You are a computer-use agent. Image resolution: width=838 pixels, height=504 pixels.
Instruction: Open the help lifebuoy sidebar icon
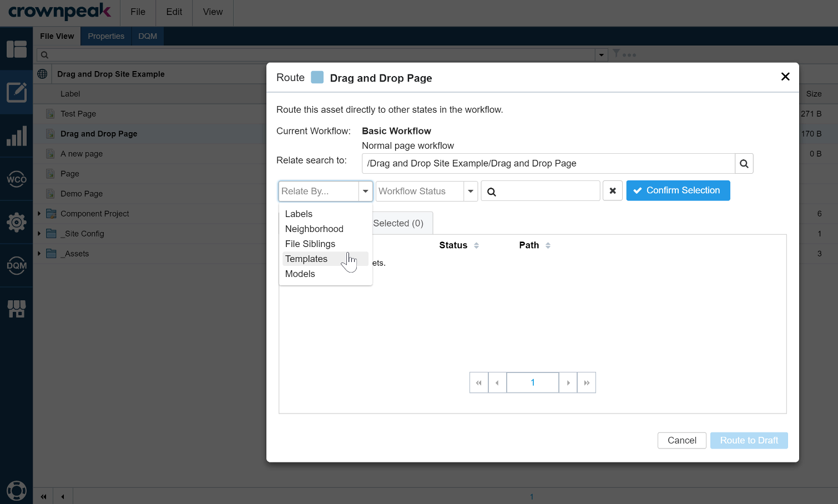tap(17, 491)
